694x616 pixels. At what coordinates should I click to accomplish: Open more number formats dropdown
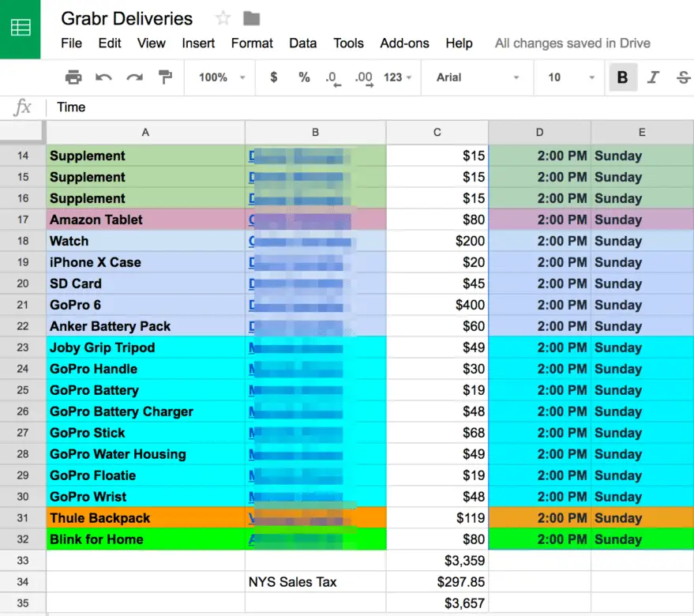click(397, 77)
